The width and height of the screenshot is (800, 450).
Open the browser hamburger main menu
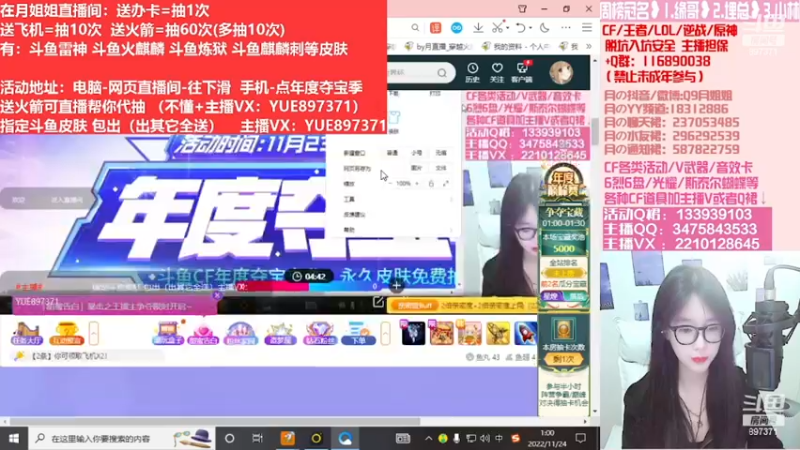(587, 28)
